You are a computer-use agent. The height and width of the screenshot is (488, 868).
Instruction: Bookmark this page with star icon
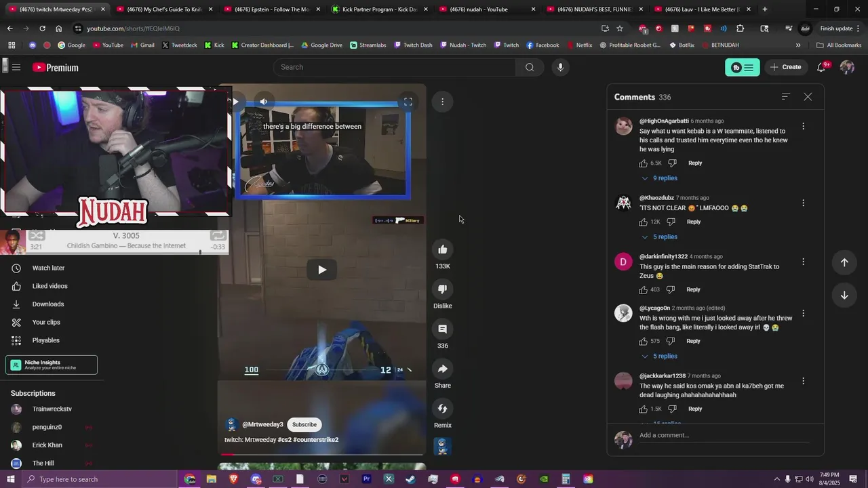point(620,28)
